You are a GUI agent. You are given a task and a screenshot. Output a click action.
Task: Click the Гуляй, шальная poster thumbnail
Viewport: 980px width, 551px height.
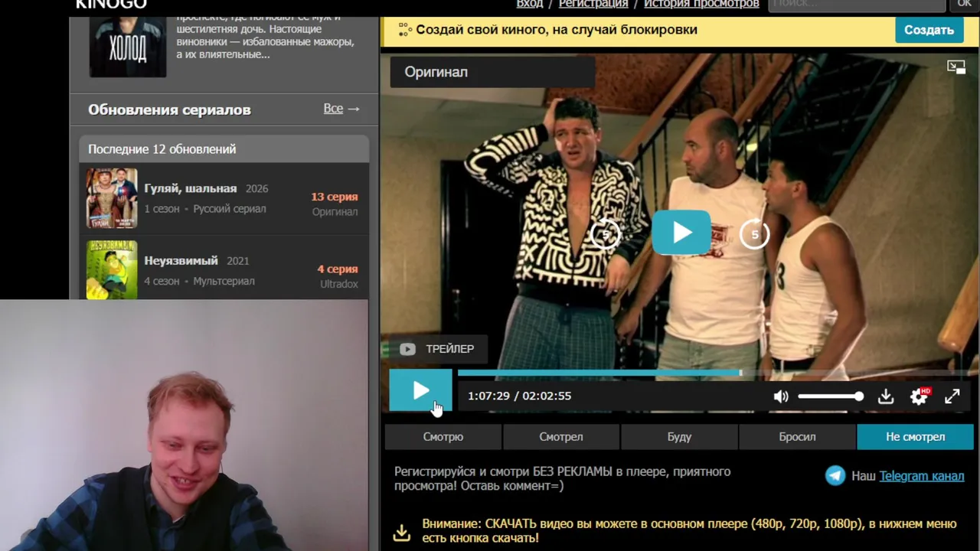click(x=112, y=198)
